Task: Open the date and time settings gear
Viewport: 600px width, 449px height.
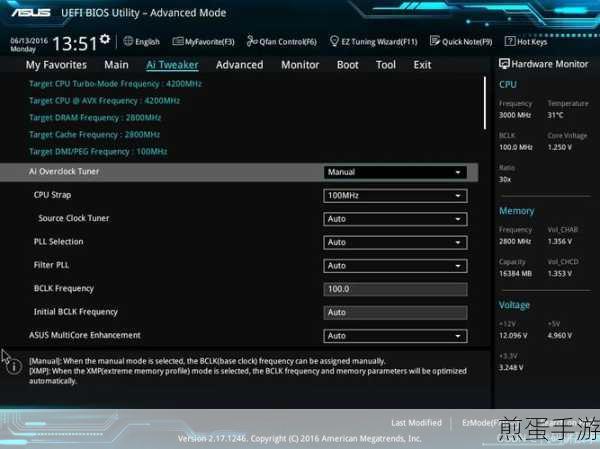Action: (104, 39)
